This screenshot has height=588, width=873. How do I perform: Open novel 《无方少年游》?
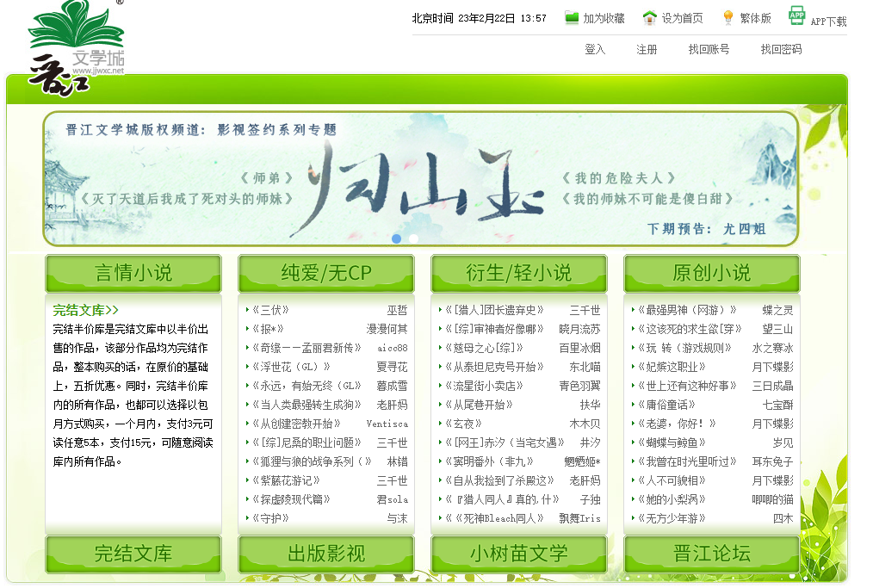(x=672, y=518)
